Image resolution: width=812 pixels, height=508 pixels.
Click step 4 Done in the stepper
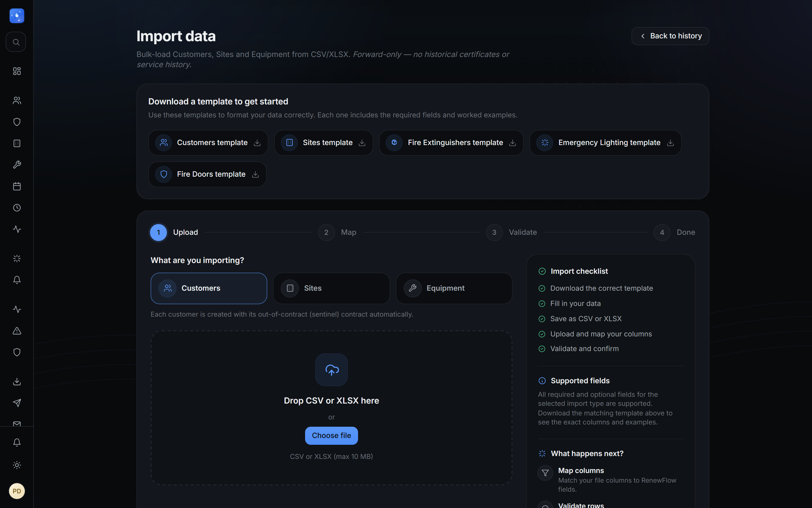[x=674, y=233]
